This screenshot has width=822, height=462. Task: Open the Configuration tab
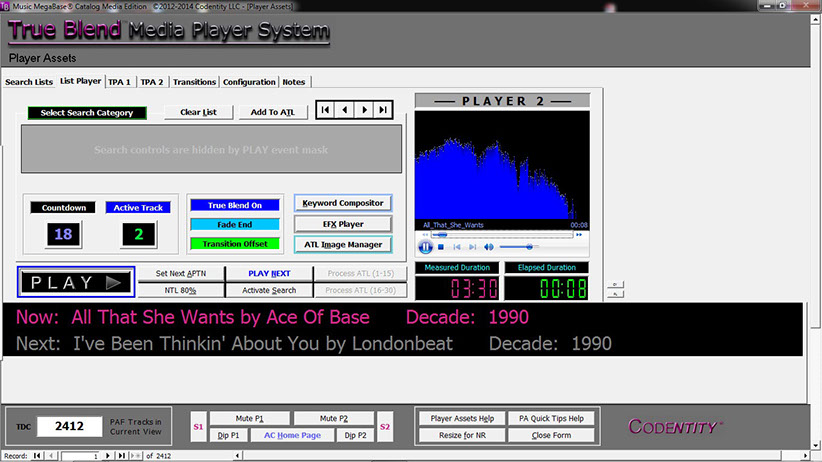(x=249, y=82)
